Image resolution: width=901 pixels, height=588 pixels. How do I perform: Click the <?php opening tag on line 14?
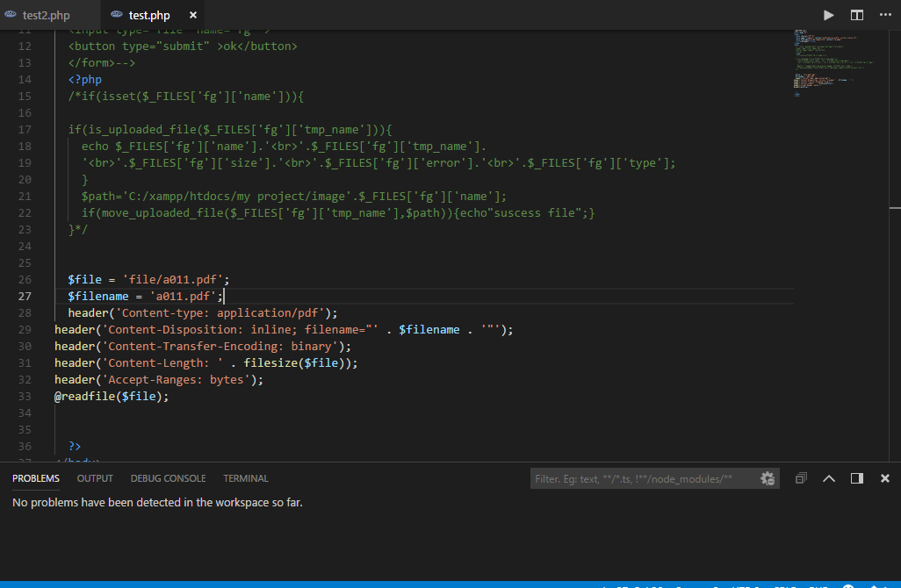[x=85, y=79]
